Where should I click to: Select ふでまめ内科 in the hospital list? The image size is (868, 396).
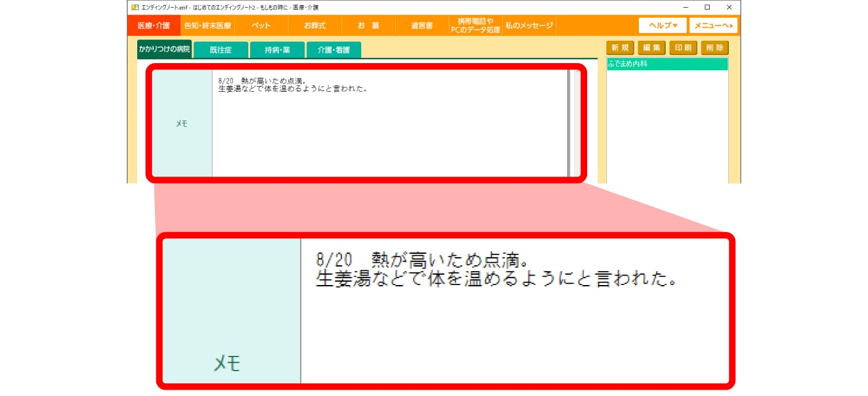(667, 64)
